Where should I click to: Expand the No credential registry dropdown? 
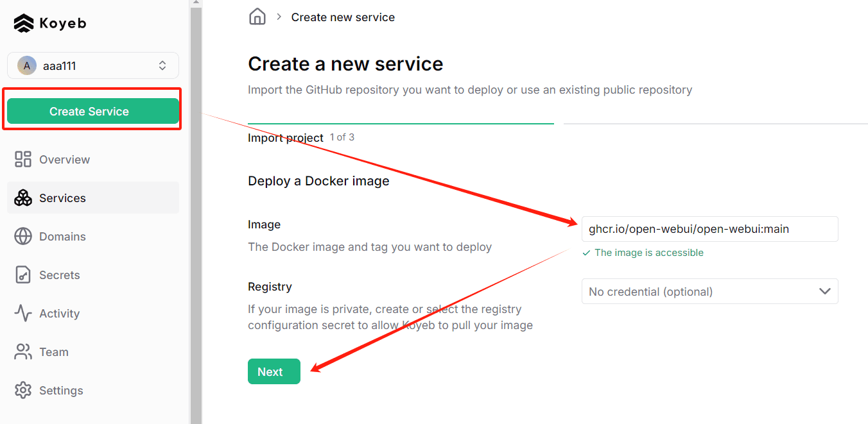[x=709, y=291]
